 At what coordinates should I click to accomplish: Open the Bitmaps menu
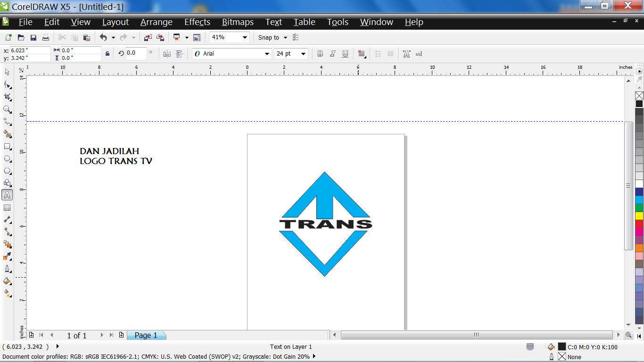pyautogui.click(x=238, y=22)
